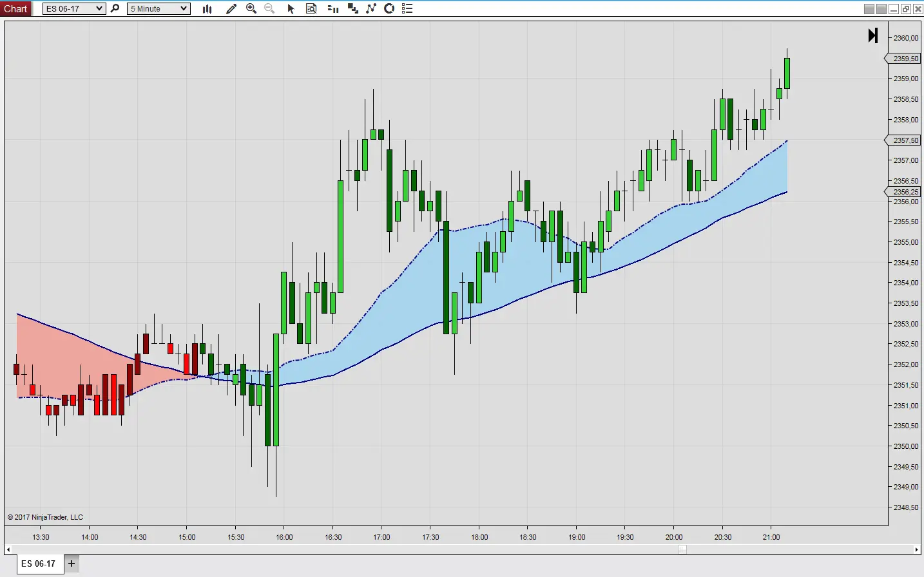Open the 5 Minute interval dropdown
Screen dimensions: 924x577
pyautogui.click(x=159, y=8)
